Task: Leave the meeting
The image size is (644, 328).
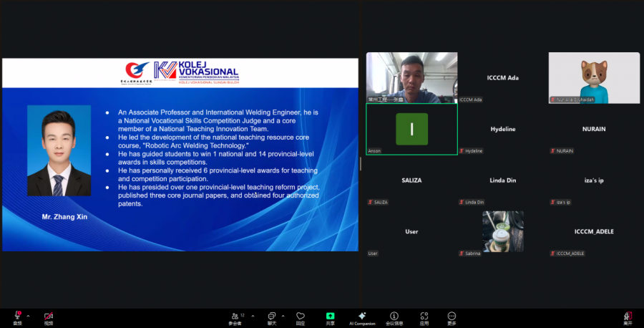Action: click(x=627, y=316)
